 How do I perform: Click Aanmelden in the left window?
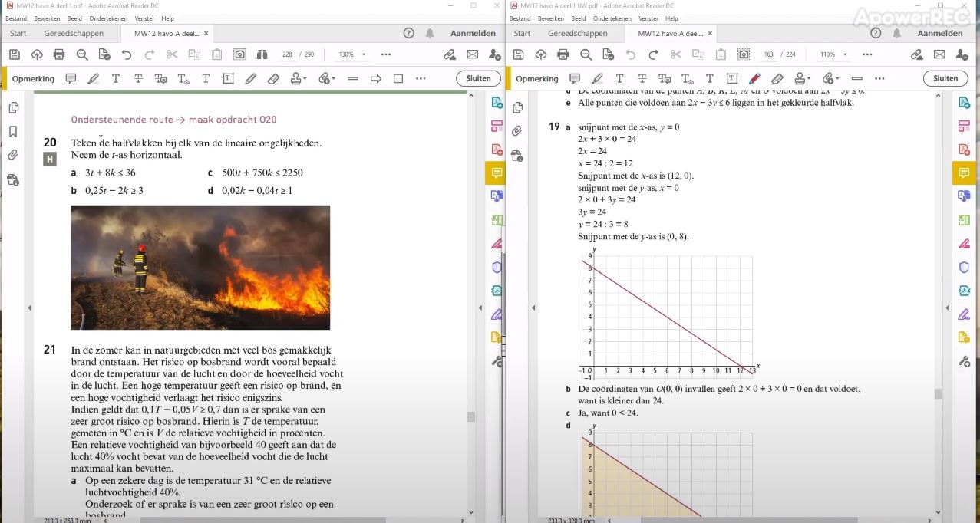tap(473, 33)
